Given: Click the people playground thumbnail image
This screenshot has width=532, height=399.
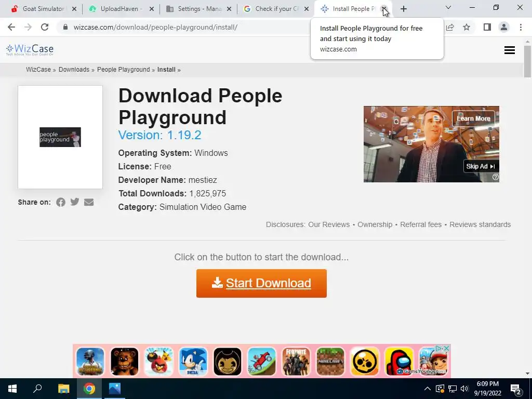Looking at the screenshot, I should (60, 137).
